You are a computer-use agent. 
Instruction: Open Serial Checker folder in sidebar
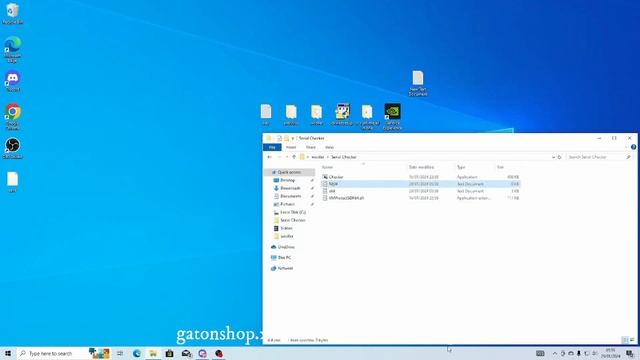click(x=293, y=220)
